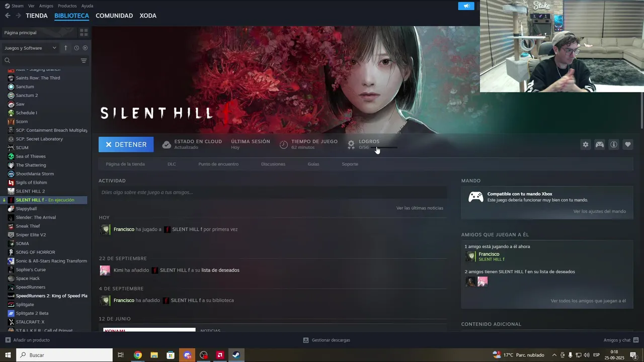Open File Explorer from the taskbar
Viewport: 644px width, 362px height.
point(154,355)
